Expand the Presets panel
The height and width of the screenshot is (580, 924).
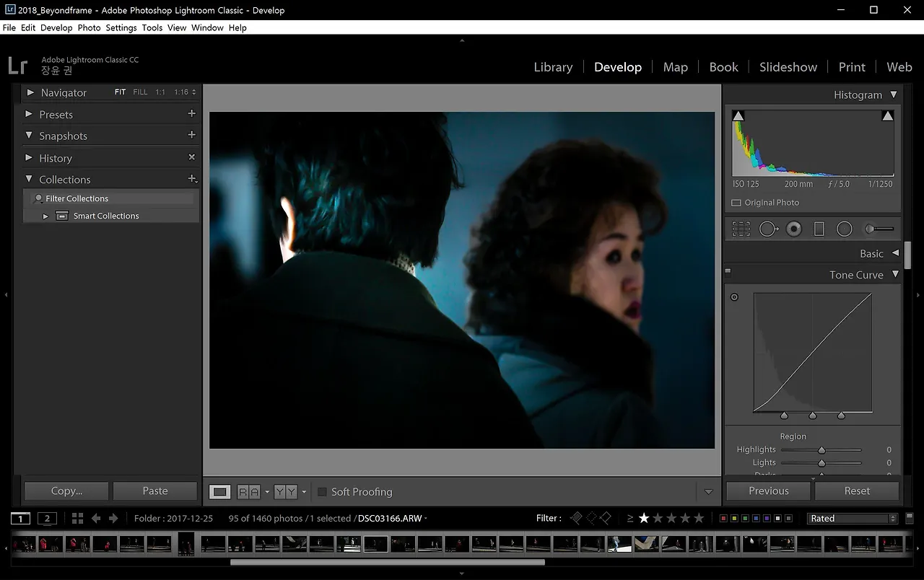pos(30,114)
